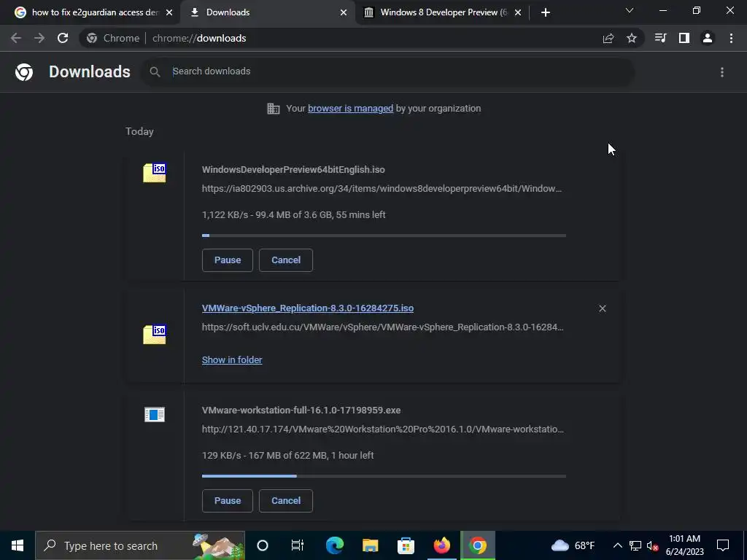
Task: Bookmark this tab with the star icon
Action: click(632, 38)
